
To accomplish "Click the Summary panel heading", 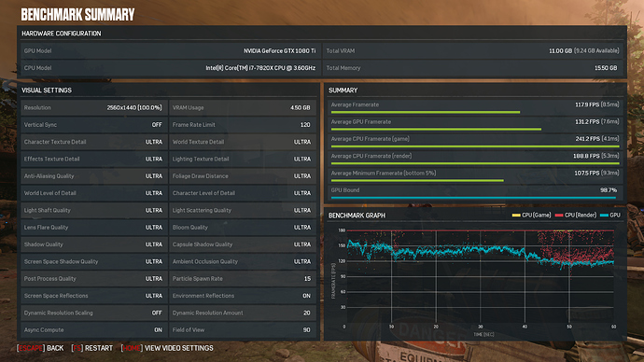I will [x=343, y=90].
